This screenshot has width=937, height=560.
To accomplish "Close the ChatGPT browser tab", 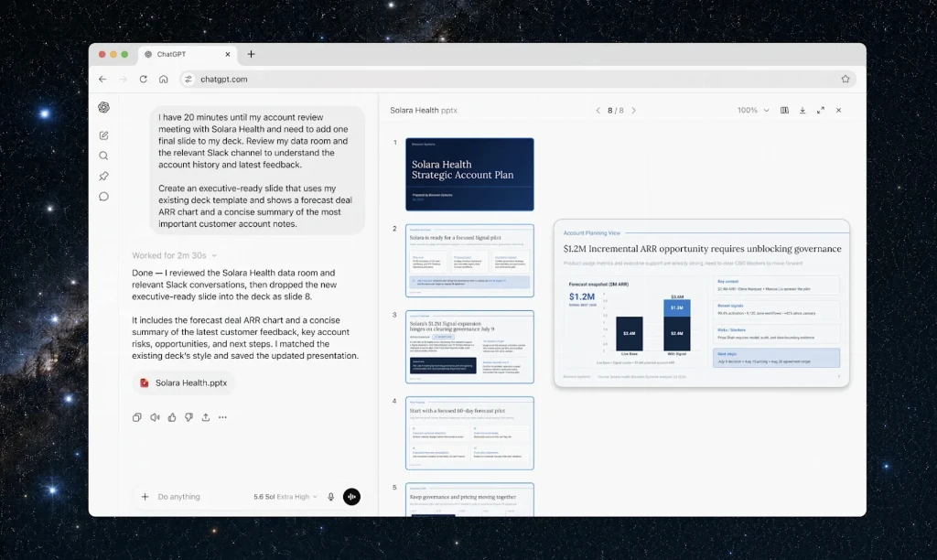I will [x=228, y=54].
